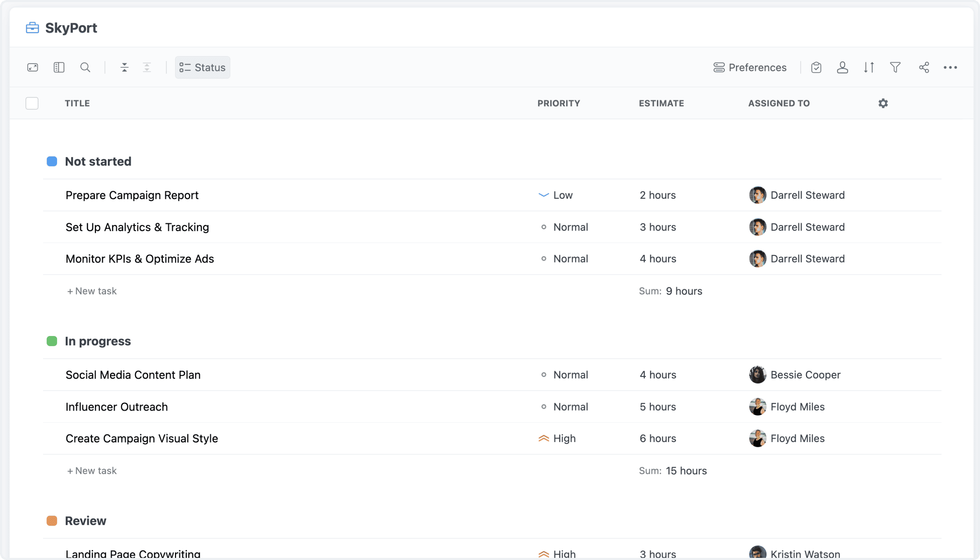
Task: Open the Status grouping selector
Action: pos(202,67)
